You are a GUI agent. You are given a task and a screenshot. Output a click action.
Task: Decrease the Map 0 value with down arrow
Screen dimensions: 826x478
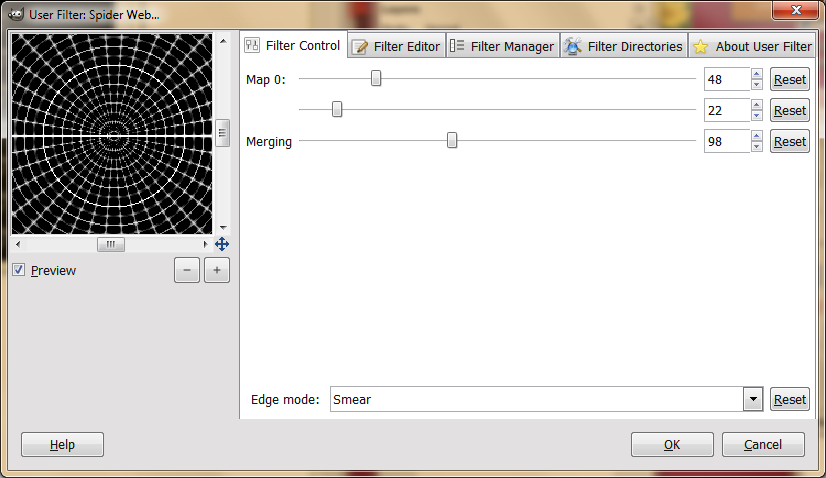pyautogui.click(x=757, y=85)
